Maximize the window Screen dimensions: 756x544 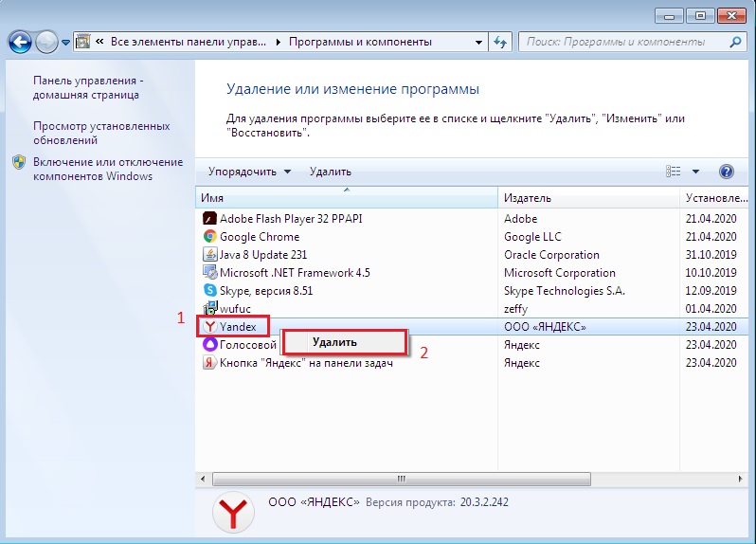click(700, 16)
